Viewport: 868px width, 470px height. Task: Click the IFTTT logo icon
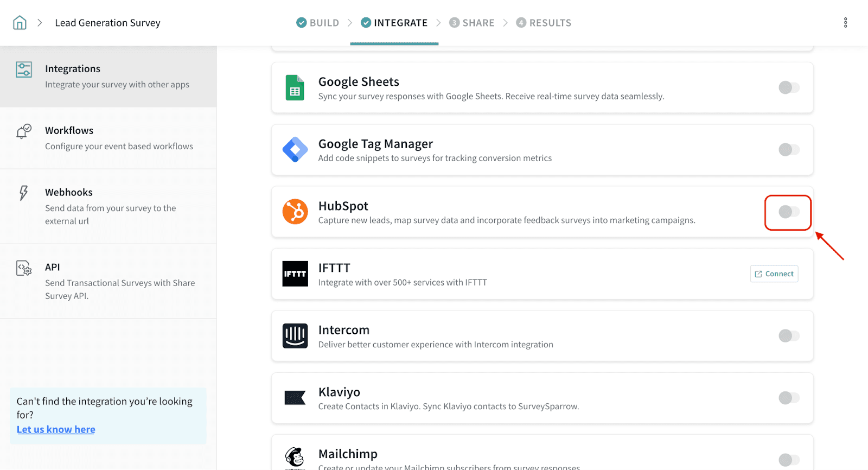tap(295, 274)
